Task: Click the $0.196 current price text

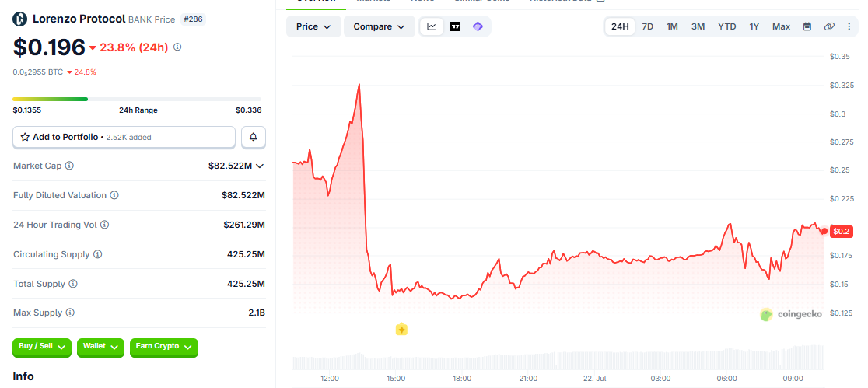Action: point(49,47)
